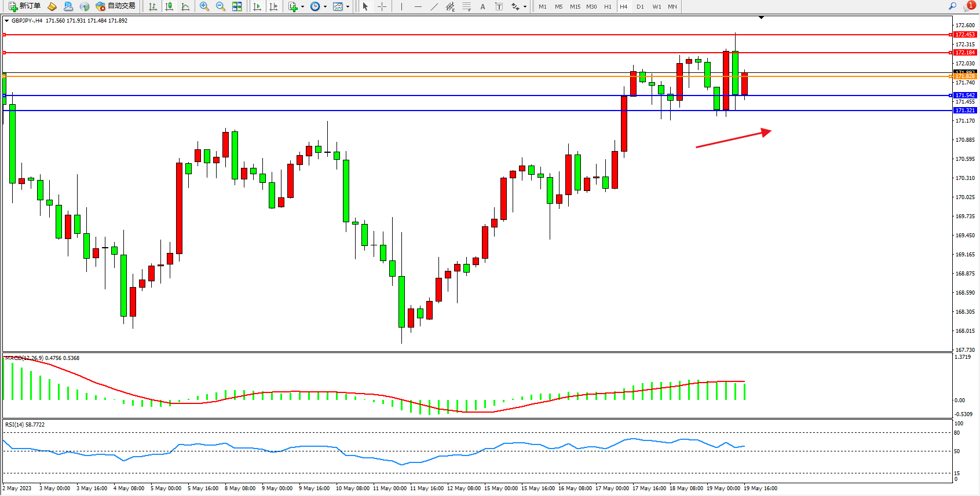Screen dimensions: 980x496
Task: Open the indicators list dropdown arrow
Action: click(302, 7)
